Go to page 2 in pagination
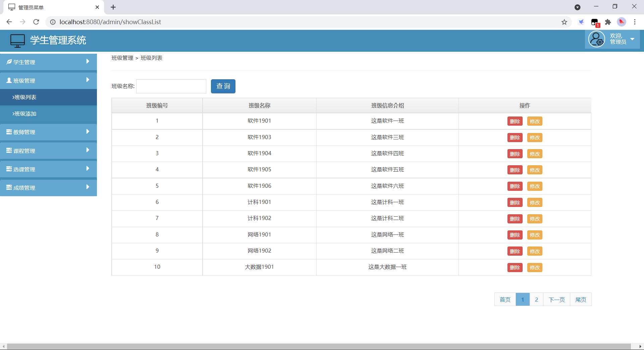644x350 pixels. (x=536, y=300)
